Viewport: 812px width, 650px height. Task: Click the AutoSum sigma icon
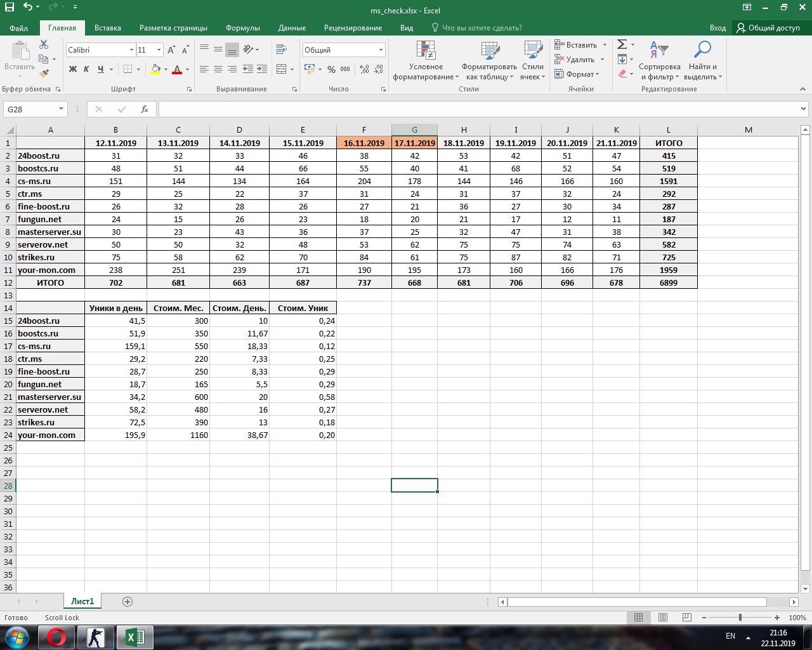622,44
